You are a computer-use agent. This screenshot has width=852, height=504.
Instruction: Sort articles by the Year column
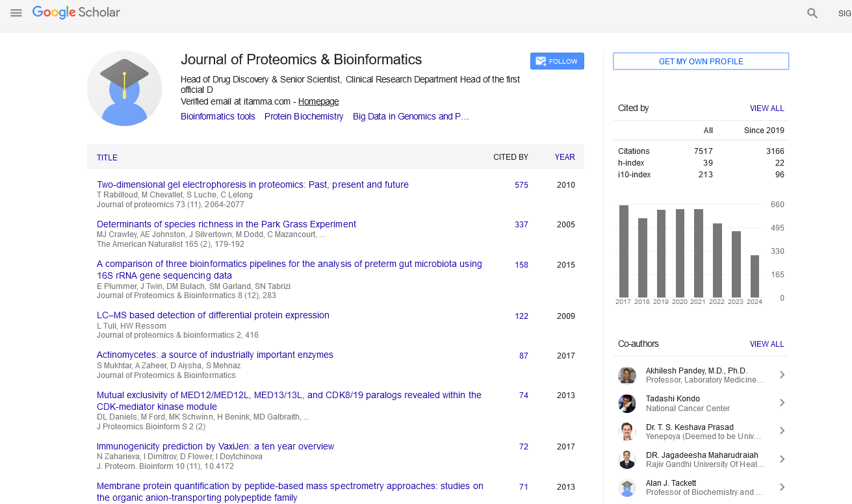click(564, 157)
